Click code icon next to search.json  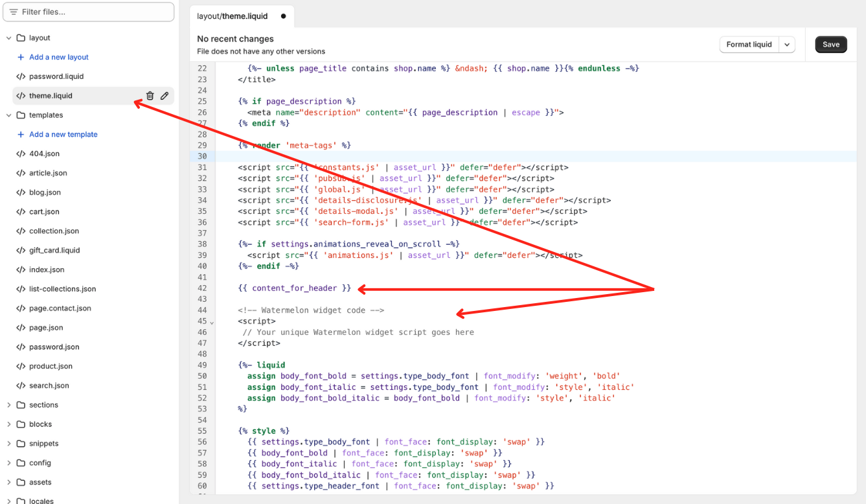21,385
